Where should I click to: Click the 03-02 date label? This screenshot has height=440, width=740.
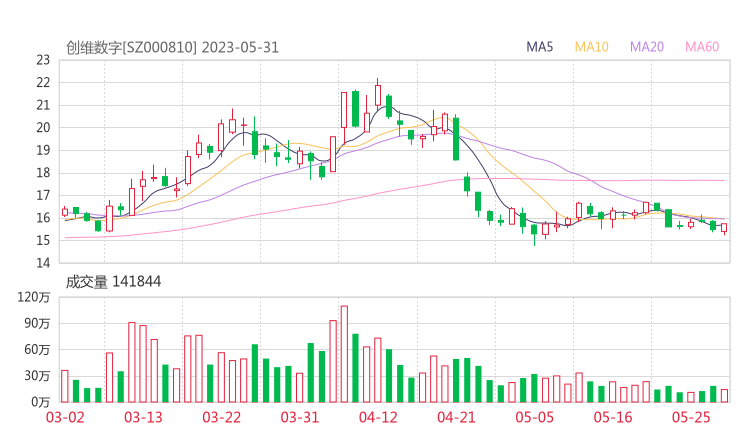65,417
